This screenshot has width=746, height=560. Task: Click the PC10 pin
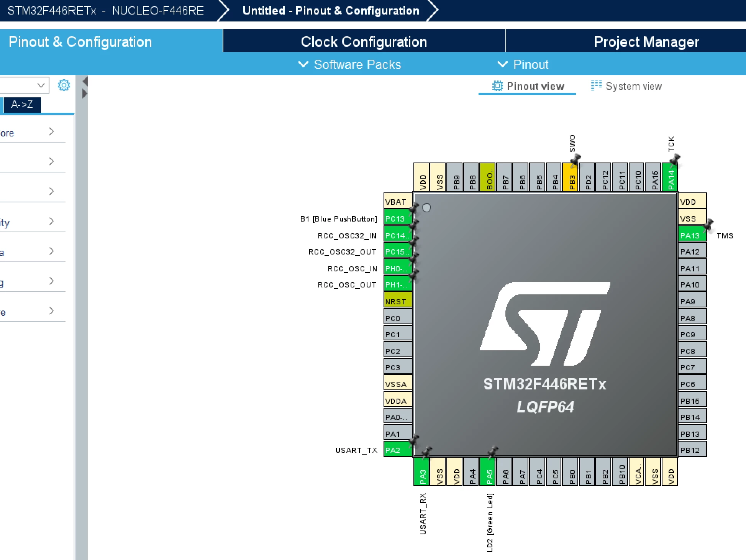click(637, 177)
